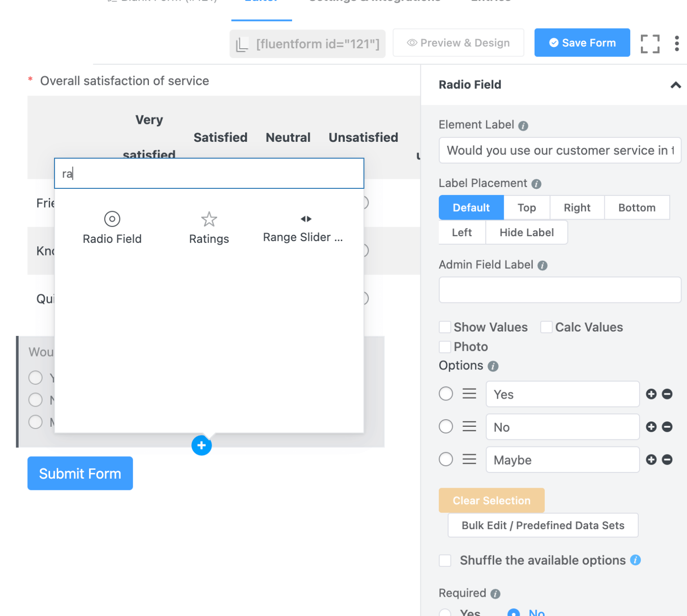Click the element search input showing ra
Viewport: 687px width, 616px height.
point(209,173)
